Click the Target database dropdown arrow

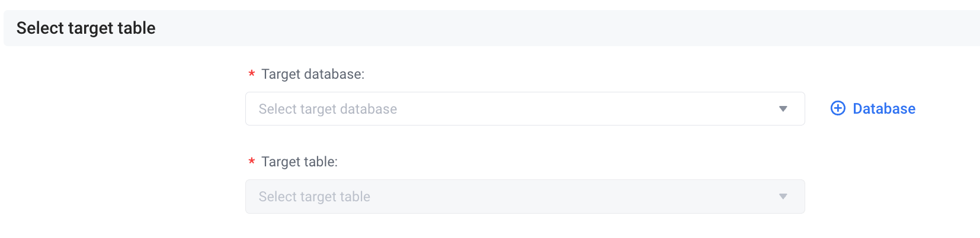coord(783,109)
